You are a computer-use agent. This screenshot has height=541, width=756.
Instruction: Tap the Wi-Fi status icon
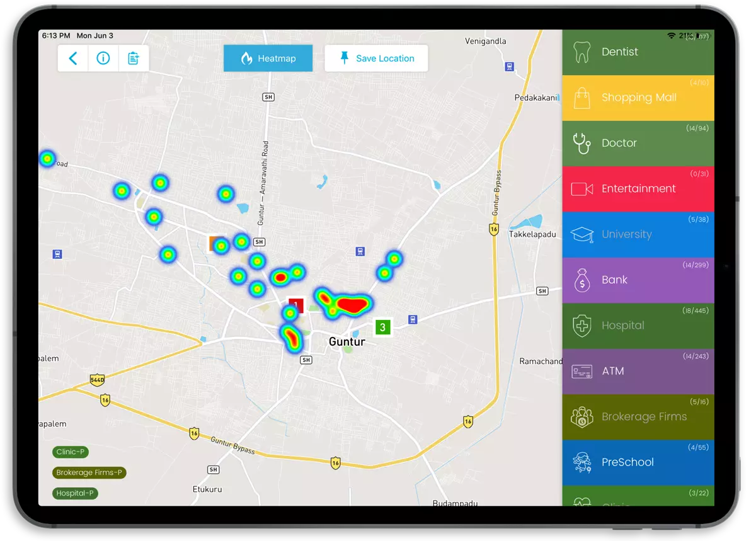pos(672,36)
